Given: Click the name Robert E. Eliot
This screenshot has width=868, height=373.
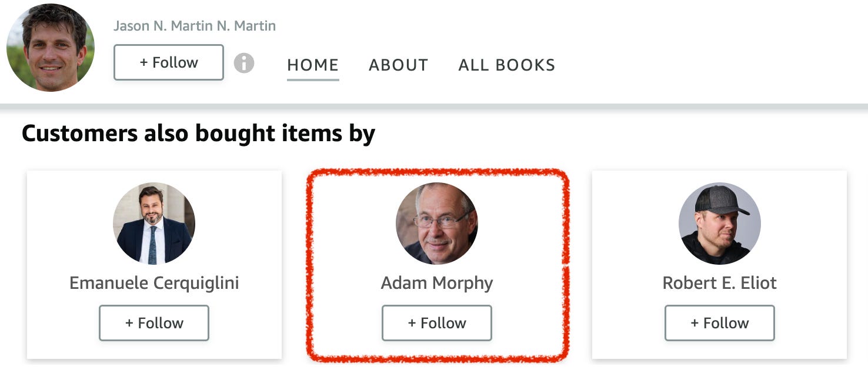Looking at the screenshot, I should click(719, 283).
